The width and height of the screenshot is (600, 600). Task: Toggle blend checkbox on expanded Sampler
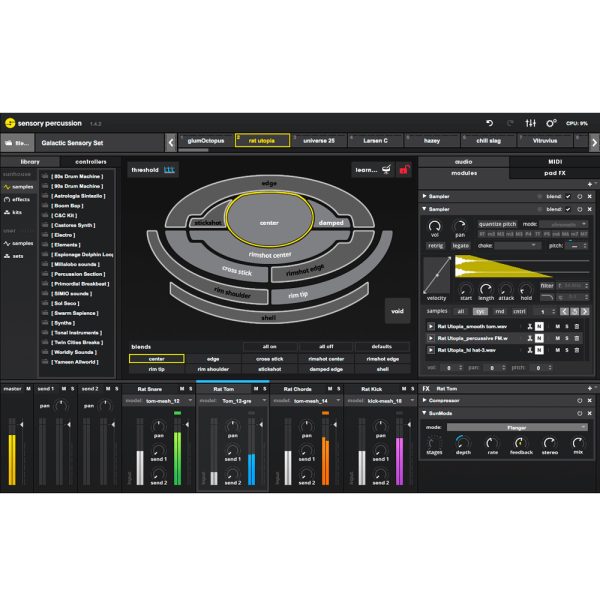pos(568,209)
